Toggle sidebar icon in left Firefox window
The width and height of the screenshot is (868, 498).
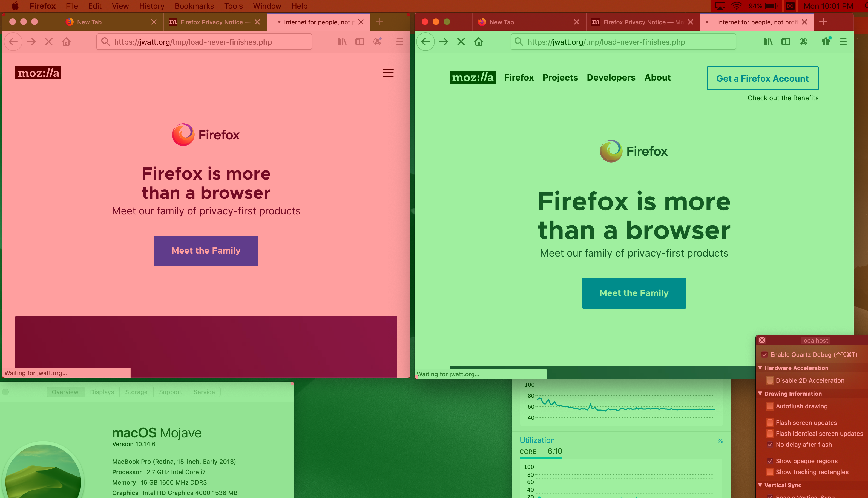[x=360, y=42]
